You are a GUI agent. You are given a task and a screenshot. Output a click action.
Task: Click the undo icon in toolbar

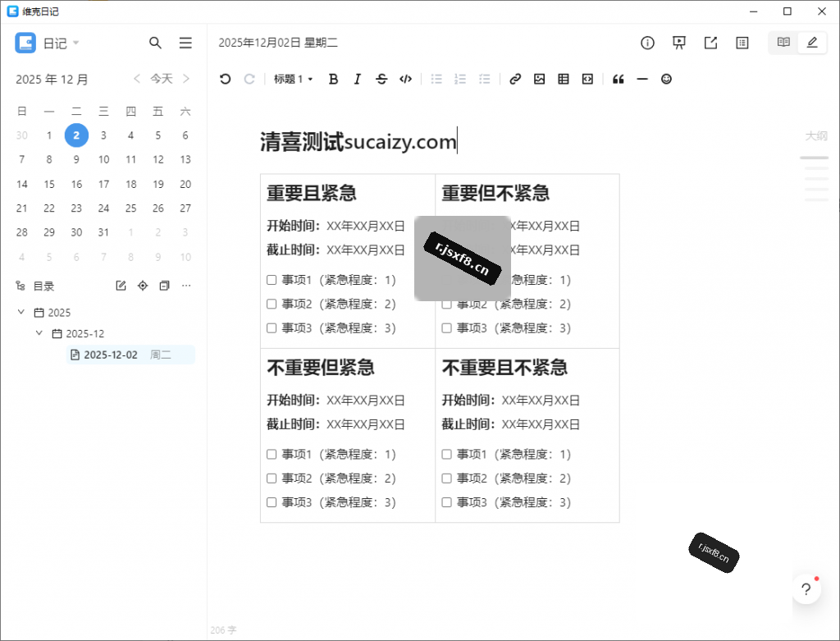225,80
